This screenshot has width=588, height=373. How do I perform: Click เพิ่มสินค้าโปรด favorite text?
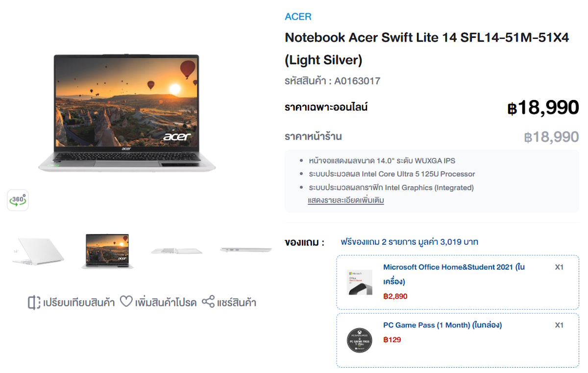(166, 302)
